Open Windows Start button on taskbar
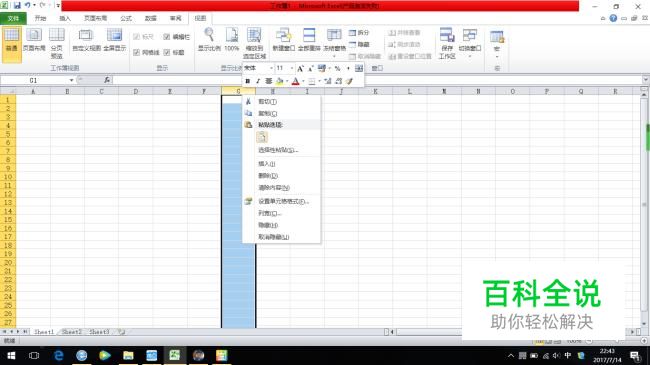The height and width of the screenshot is (365, 650). tap(11, 355)
